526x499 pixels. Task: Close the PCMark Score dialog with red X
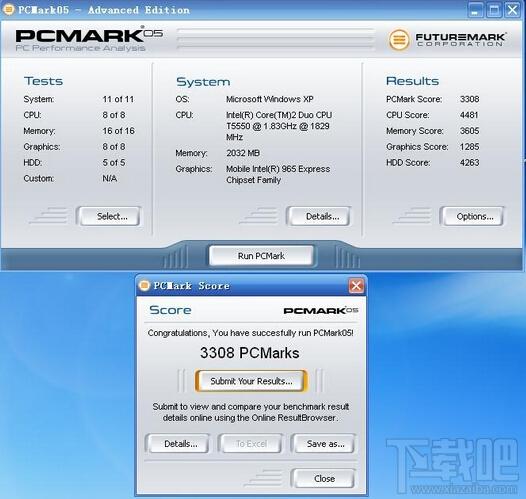[356, 286]
